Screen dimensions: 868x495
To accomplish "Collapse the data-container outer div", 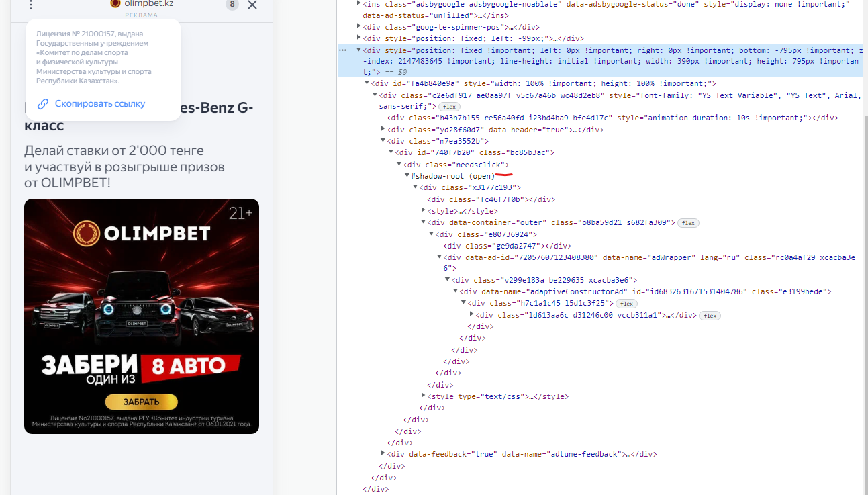I will (423, 222).
